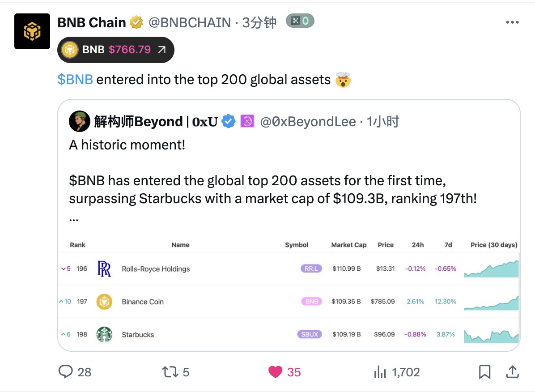The width and height of the screenshot is (535, 392).
Task: Open the @0xBeyondLee handle
Action: tap(308, 122)
